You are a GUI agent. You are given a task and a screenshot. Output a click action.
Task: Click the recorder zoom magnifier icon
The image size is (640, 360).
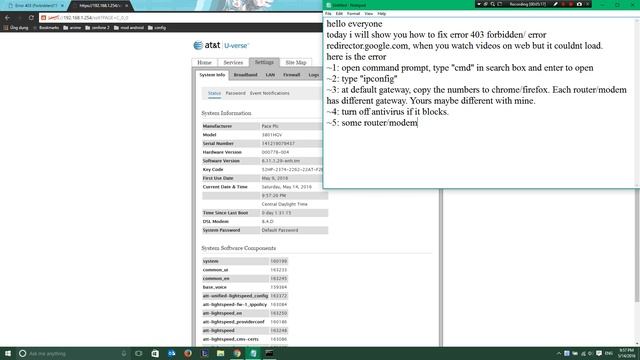pos(493,4)
